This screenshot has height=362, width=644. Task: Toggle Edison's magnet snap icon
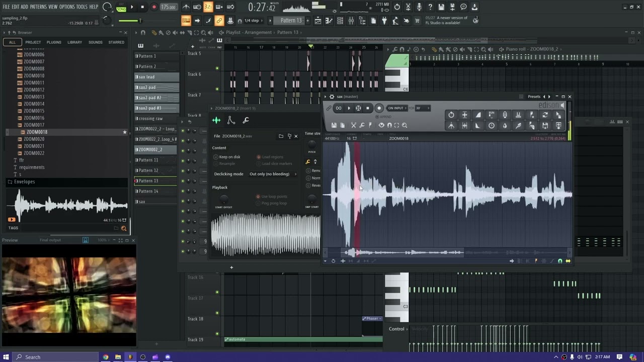389,125
